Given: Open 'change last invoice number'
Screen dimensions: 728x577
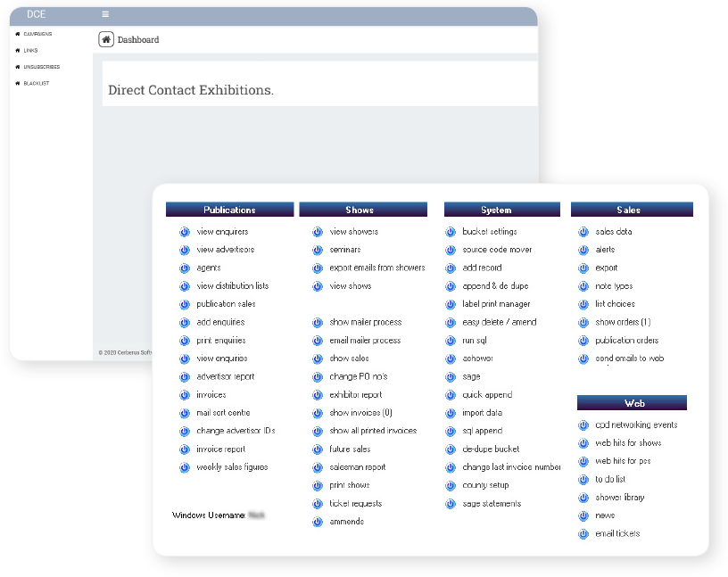Looking at the screenshot, I should (x=511, y=466).
